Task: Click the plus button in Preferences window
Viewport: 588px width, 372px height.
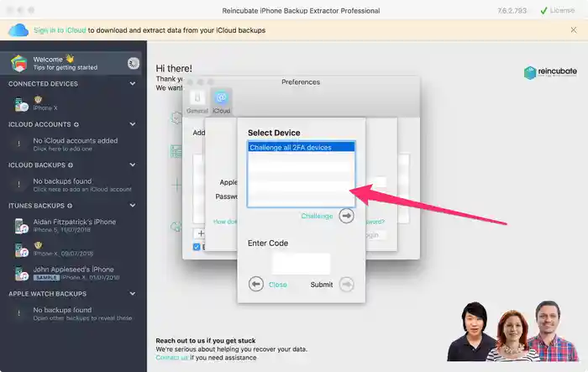Action: pyautogui.click(x=201, y=233)
